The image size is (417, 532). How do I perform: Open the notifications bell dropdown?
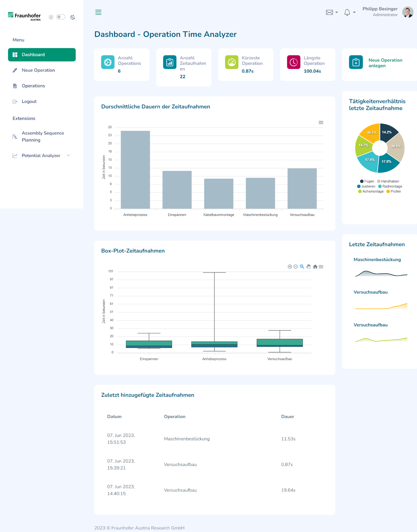tap(350, 12)
